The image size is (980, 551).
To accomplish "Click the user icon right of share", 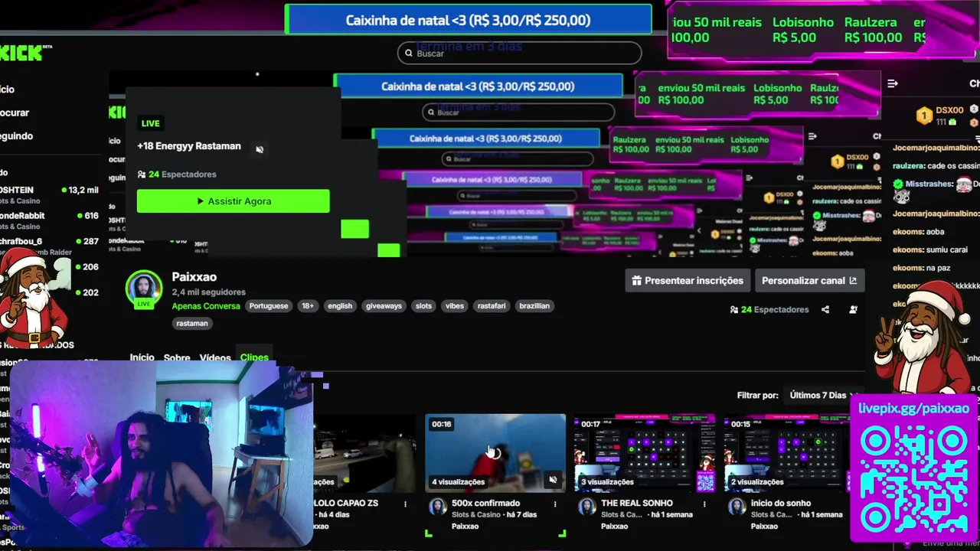I will pos(853,310).
